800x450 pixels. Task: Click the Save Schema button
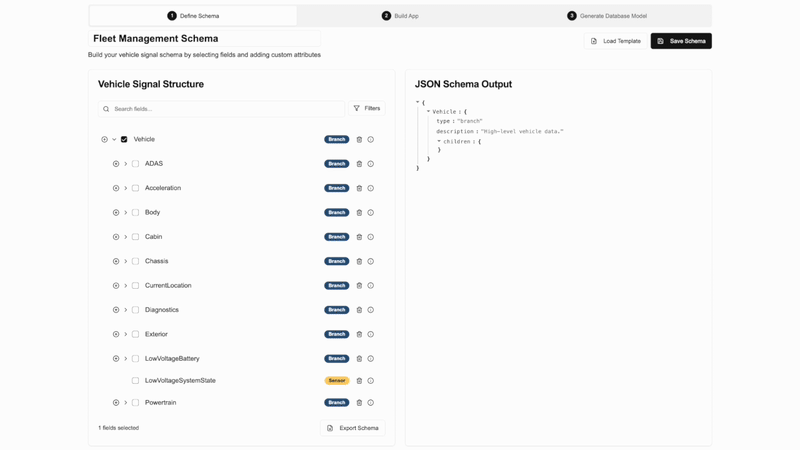(x=681, y=41)
